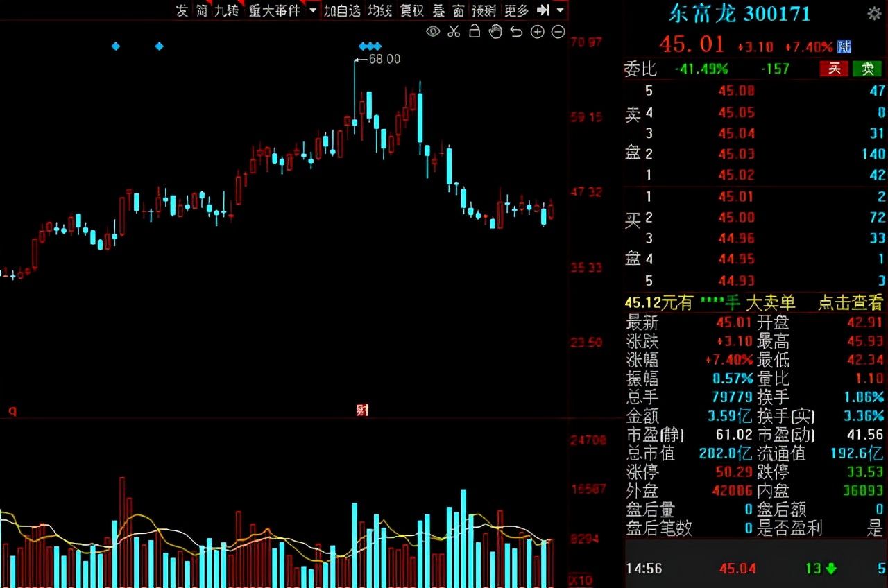
Task: Click the 16587 volume axis label
Action: pos(588,489)
